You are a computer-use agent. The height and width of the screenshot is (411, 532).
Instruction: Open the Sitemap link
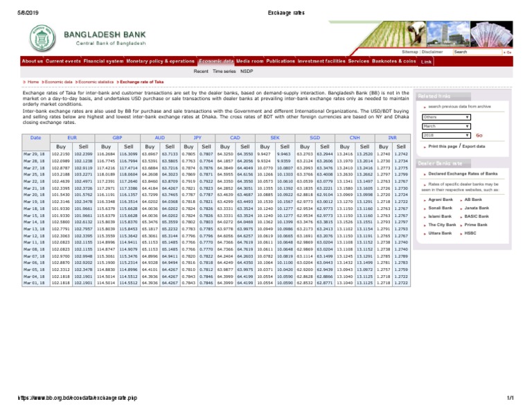coord(409,52)
